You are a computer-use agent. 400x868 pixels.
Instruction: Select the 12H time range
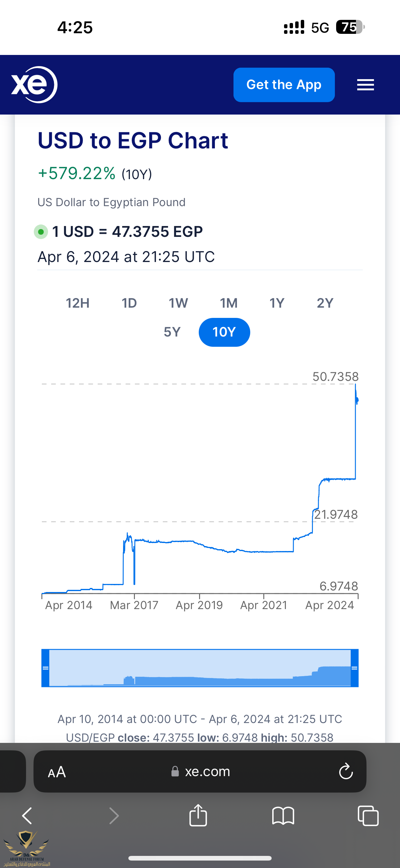(78, 303)
